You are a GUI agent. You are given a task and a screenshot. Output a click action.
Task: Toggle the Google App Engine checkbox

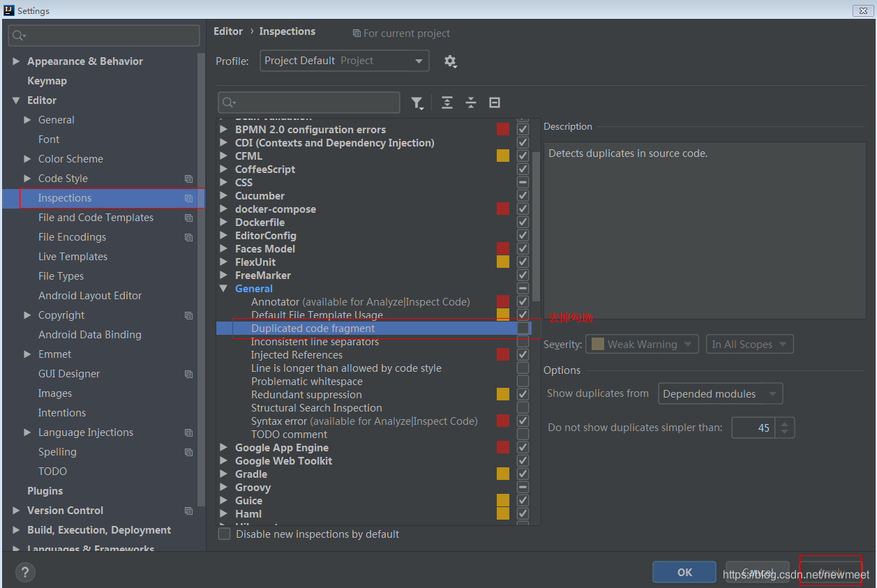tap(523, 448)
